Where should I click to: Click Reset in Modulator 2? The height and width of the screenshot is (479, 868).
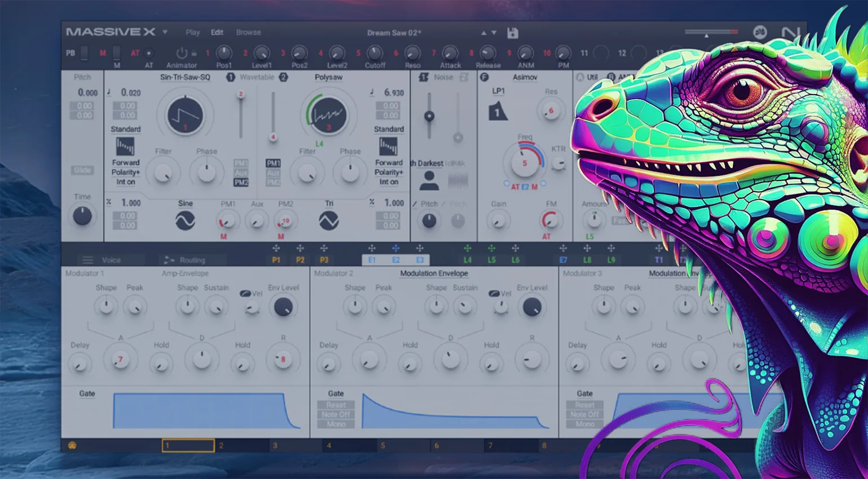(x=336, y=405)
